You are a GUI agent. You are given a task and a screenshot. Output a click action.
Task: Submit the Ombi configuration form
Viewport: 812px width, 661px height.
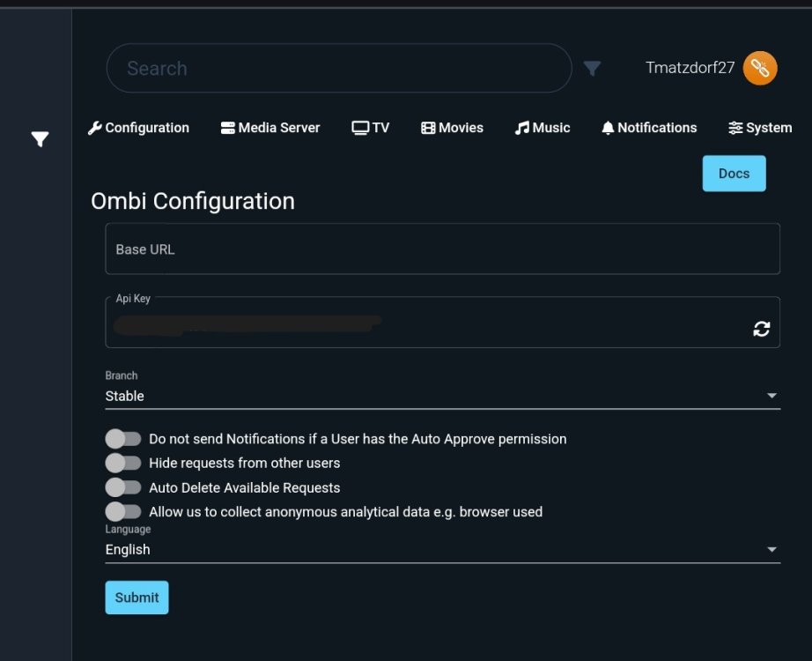[137, 598]
